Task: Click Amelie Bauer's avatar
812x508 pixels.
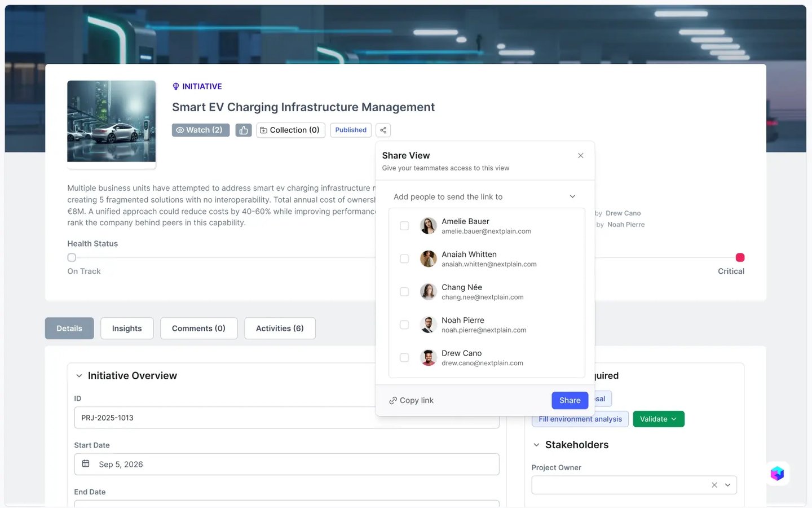Action: [x=429, y=226]
